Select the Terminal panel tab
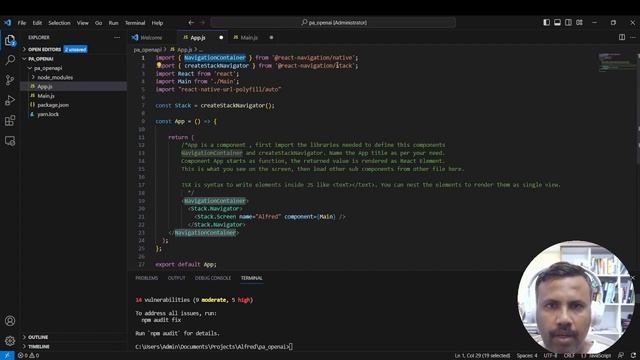640x360 pixels. tap(251, 278)
